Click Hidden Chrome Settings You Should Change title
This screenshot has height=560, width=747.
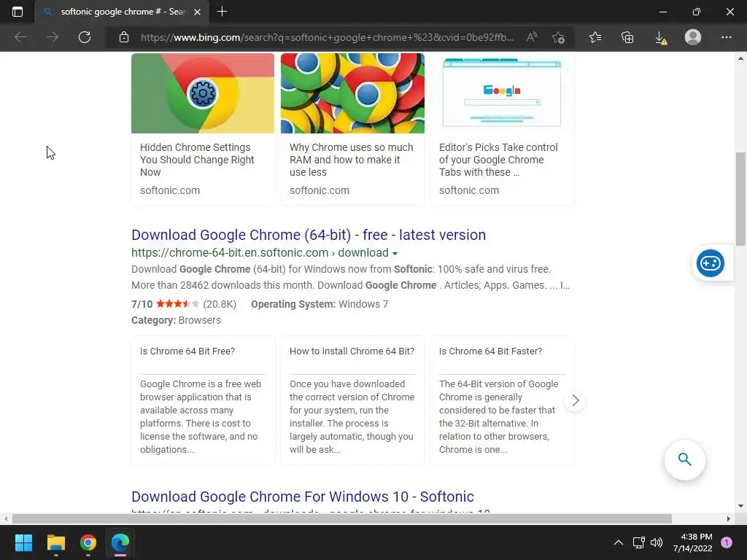(x=197, y=160)
